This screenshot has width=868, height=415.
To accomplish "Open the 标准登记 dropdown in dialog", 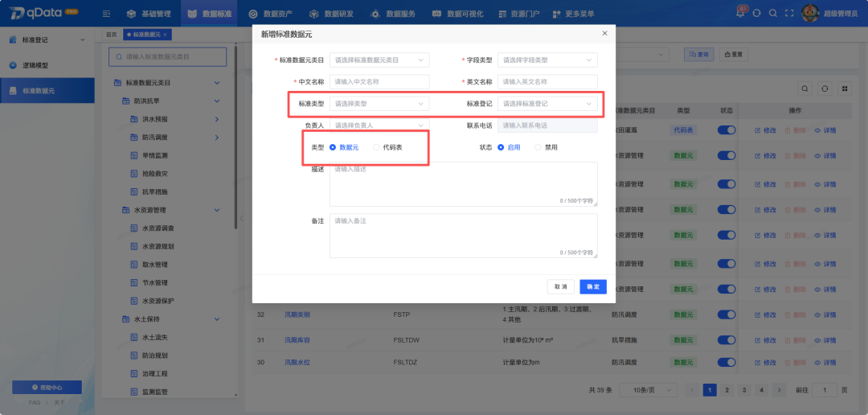I will click(x=547, y=104).
